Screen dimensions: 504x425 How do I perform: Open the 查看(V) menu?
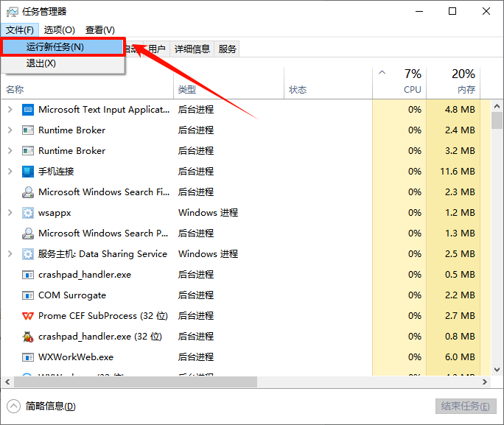click(x=100, y=30)
